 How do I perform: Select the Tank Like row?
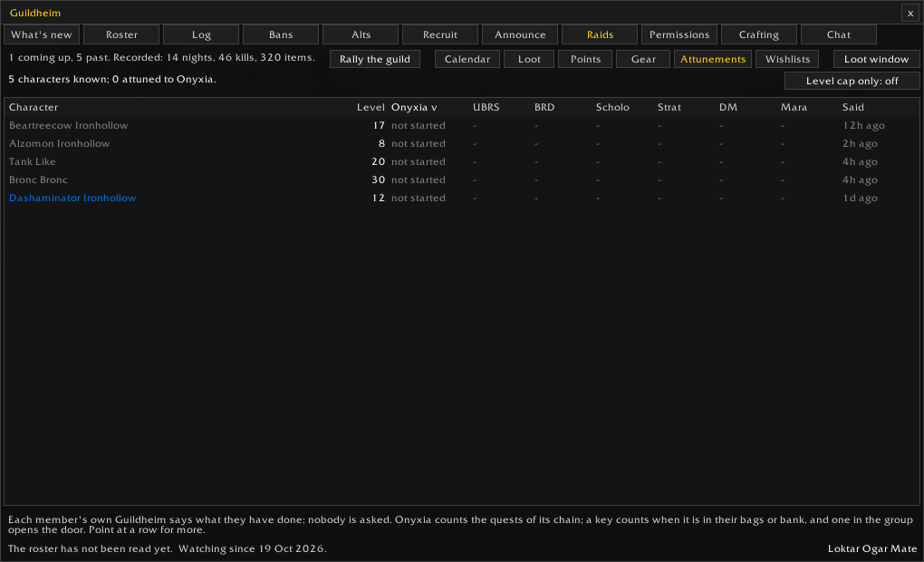click(x=462, y=161)
